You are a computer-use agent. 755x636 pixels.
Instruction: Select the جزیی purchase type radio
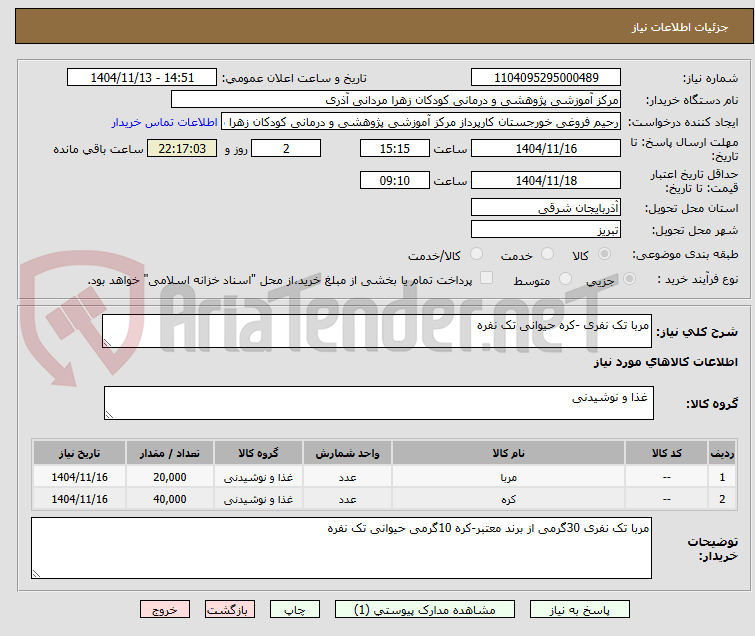629,279
